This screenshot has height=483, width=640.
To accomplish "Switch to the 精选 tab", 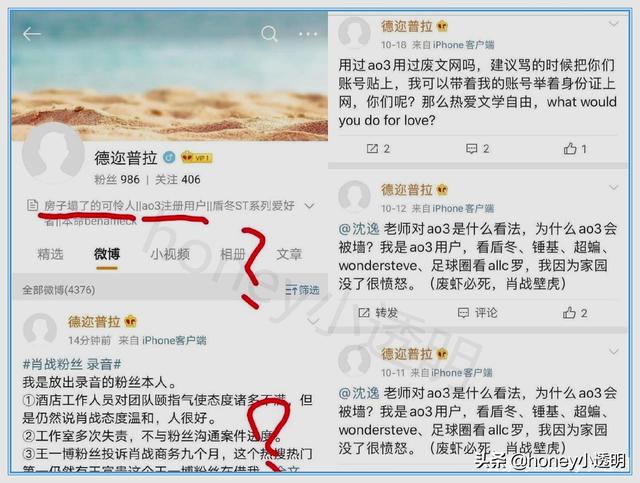I will click(x=51, y=254).
